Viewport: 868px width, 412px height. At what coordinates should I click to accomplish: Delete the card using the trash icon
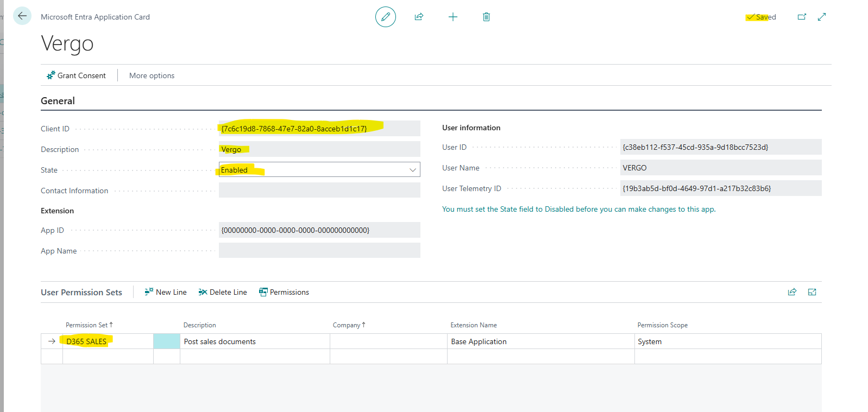[486, 17]
